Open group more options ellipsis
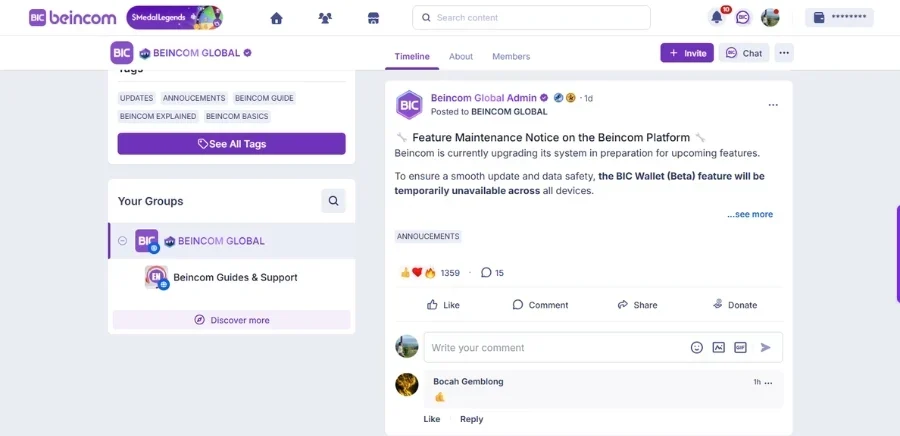The width and height of the screenshot is (900, 436). click(x=784, y=53)
